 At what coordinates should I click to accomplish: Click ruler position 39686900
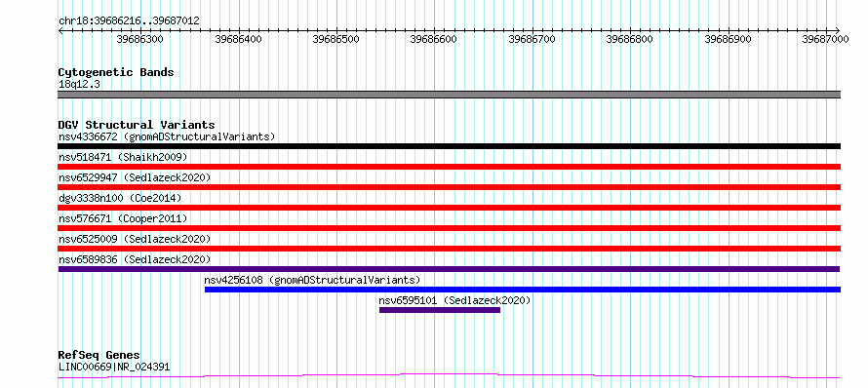click(x=728, y=39)
